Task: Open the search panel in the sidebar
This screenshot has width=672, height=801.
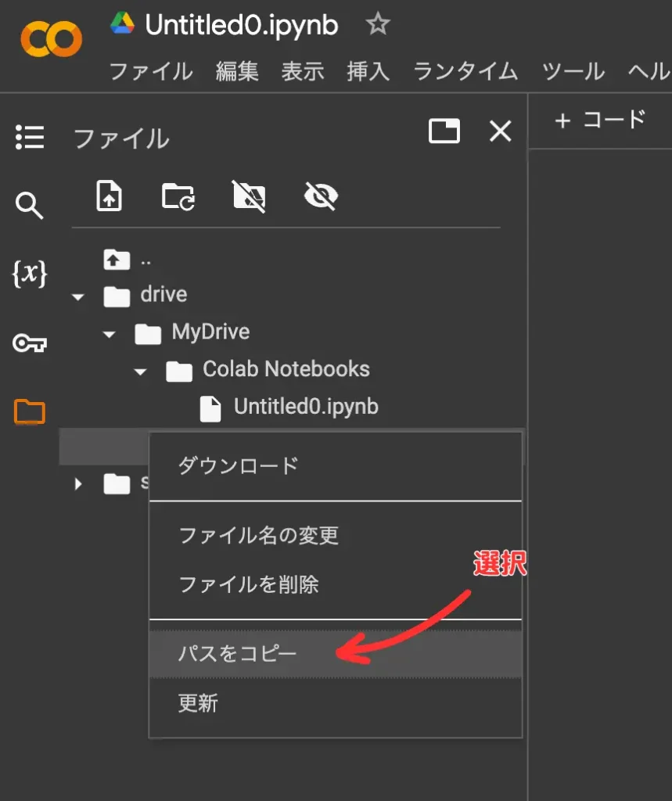Action: coord(31,206)
